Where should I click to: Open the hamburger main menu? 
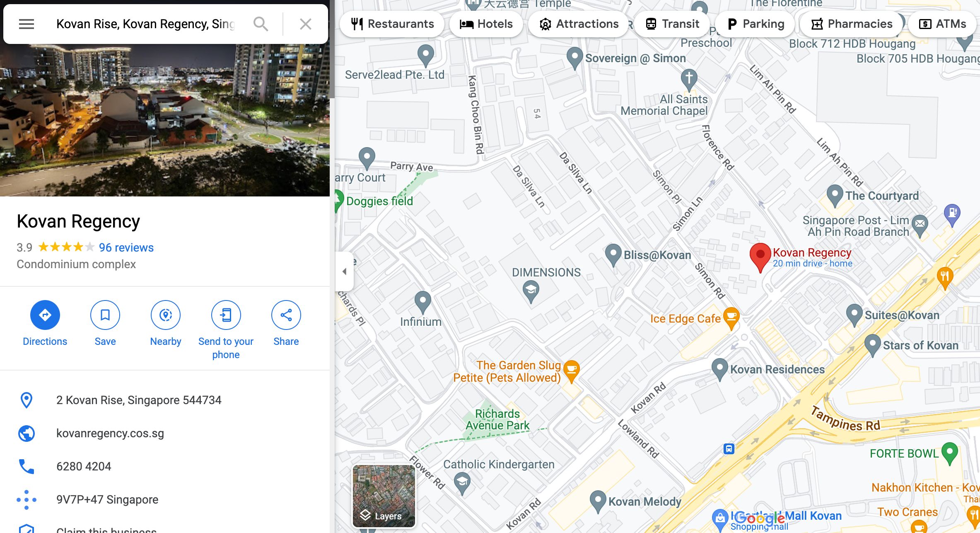27,24
